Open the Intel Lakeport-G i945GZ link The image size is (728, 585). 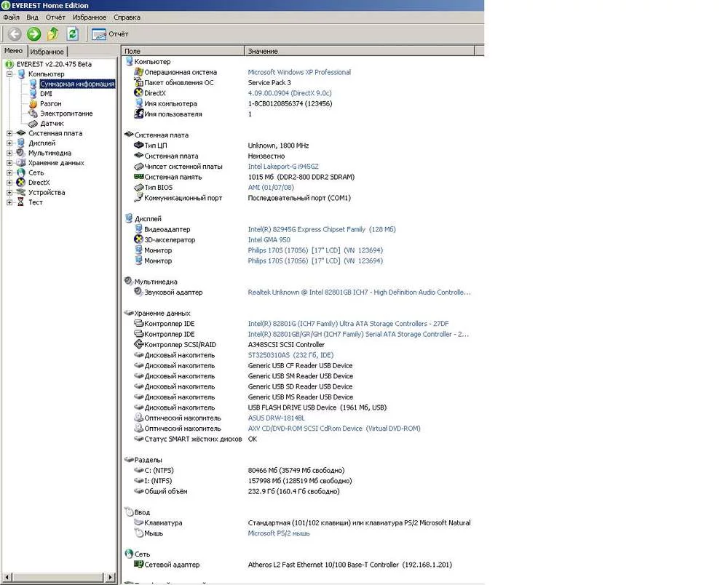(x=282, y=167)
